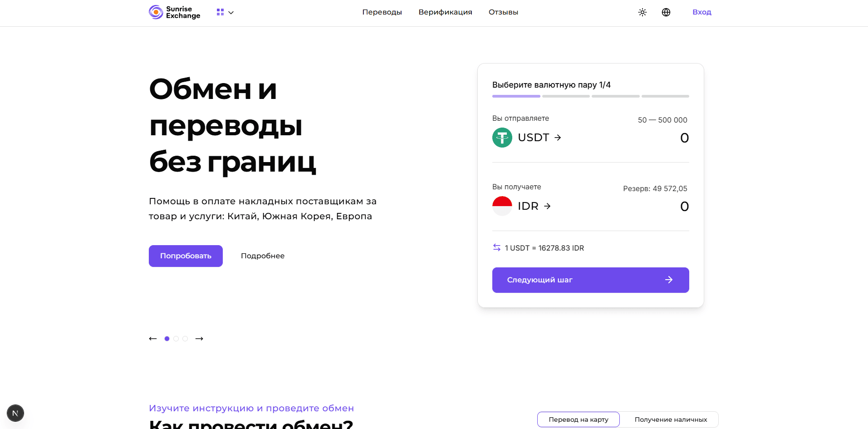Image resolution: width=868 pixels, height=429 pixels.
Task: Go to the Верификация page
Action: click(445, 12)
